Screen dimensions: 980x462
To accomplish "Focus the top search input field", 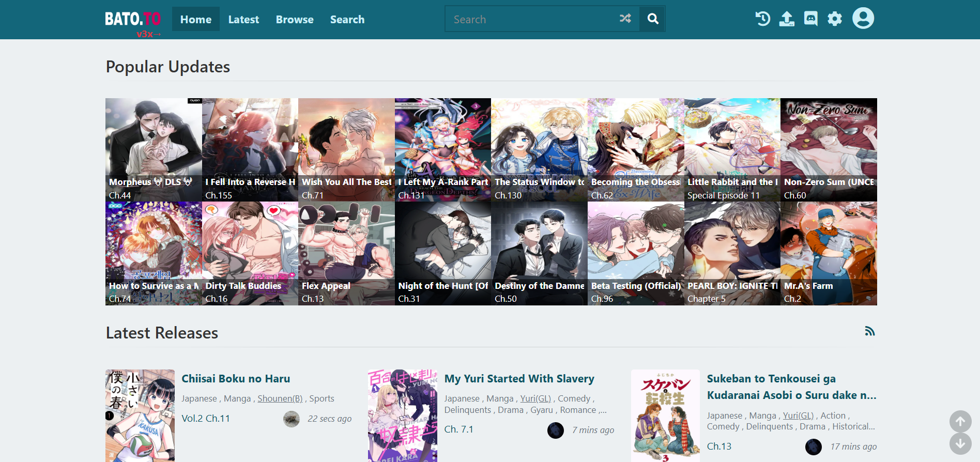I will (530, 19).
